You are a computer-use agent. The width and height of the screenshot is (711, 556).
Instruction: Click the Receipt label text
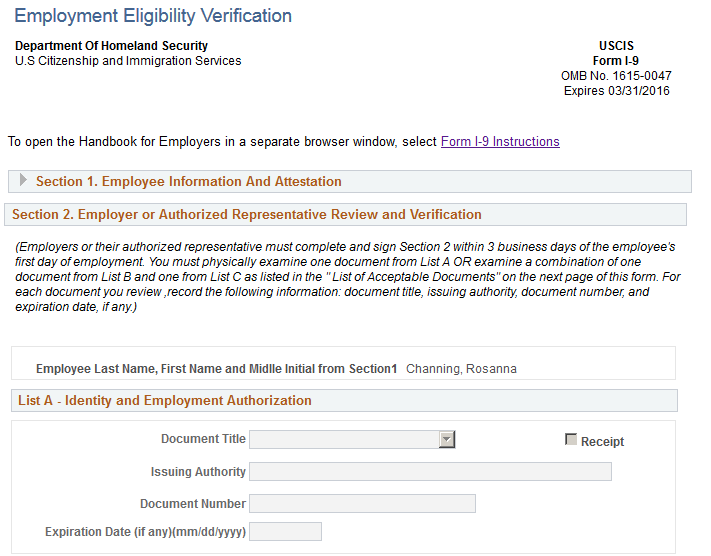pyautogui.click(x=602, y=442)
